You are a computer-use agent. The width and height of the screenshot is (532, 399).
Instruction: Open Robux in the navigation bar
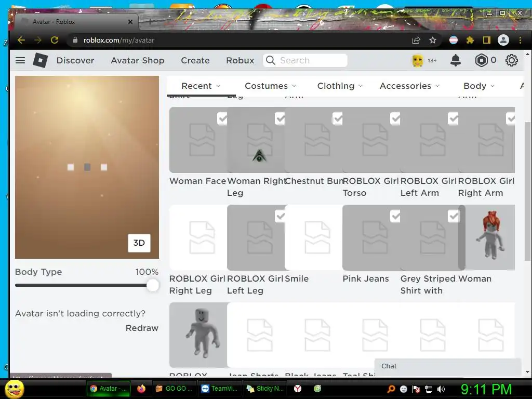pos(240,60)
